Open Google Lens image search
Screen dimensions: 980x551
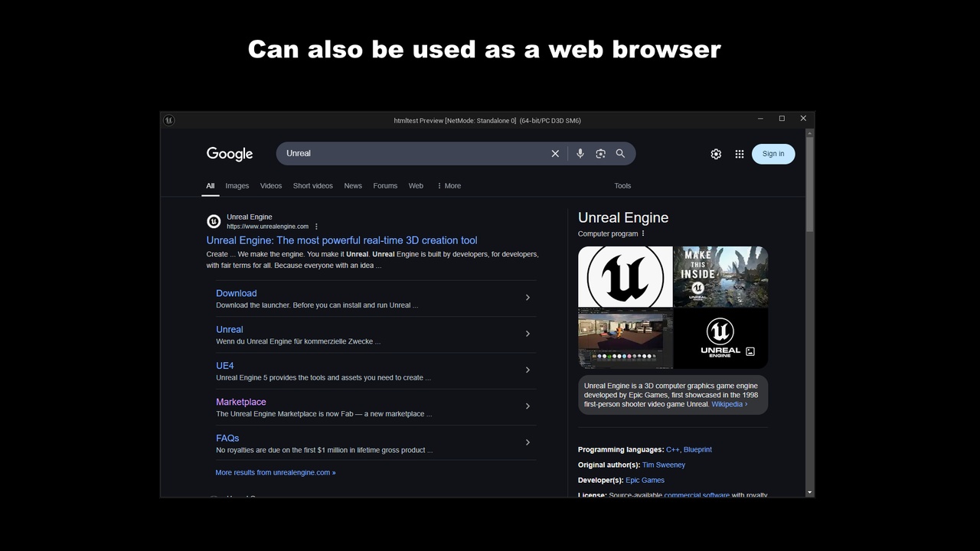click(x=600, y=153)
